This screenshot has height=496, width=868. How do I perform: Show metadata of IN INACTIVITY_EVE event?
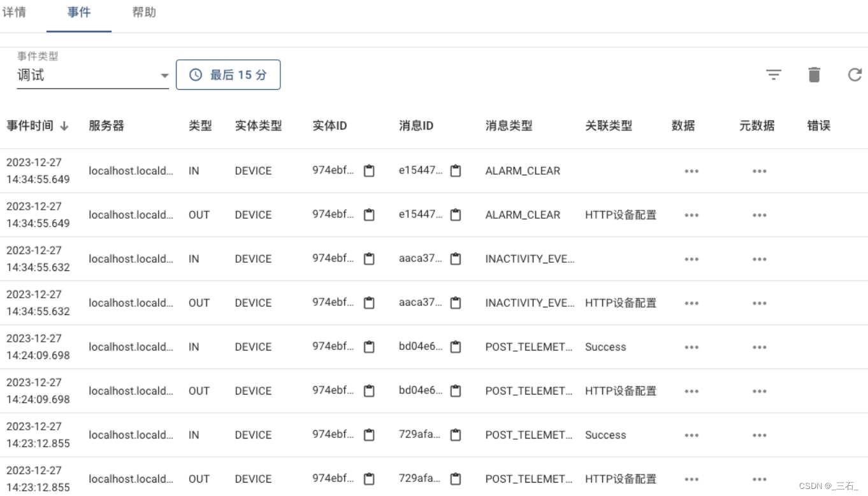click(x=759, y=259)
